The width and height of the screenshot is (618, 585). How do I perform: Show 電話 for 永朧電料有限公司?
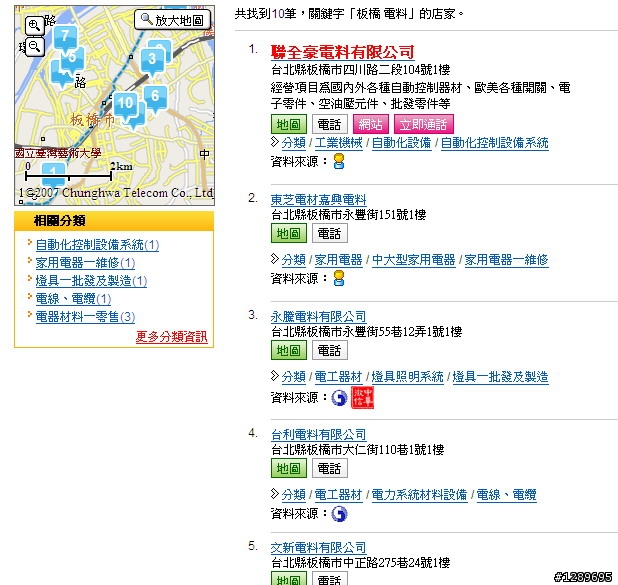pos(330,350)
